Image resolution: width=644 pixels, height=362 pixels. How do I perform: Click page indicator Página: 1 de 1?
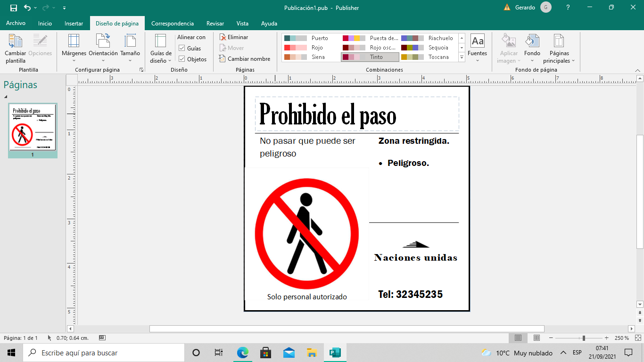[21, 338]
